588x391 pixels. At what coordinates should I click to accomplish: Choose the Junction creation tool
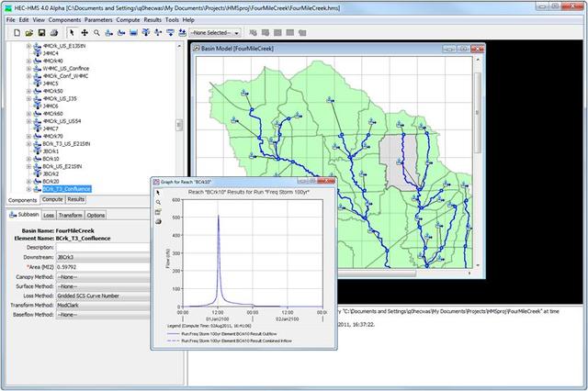[x=146, y=33]
